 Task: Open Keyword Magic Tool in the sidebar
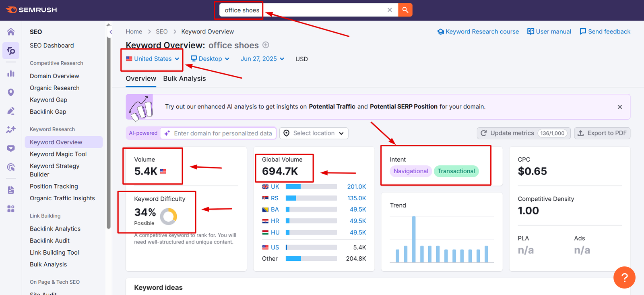pos(58,154)
